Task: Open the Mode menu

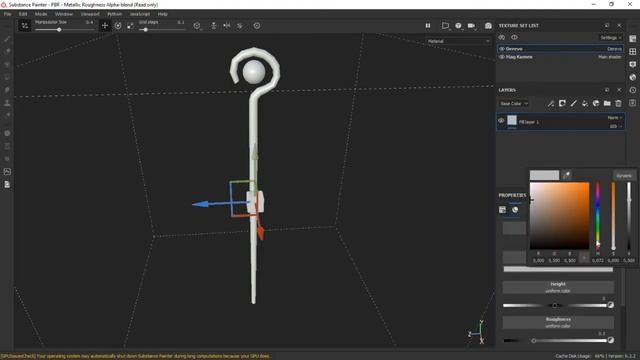Action: 41,14
